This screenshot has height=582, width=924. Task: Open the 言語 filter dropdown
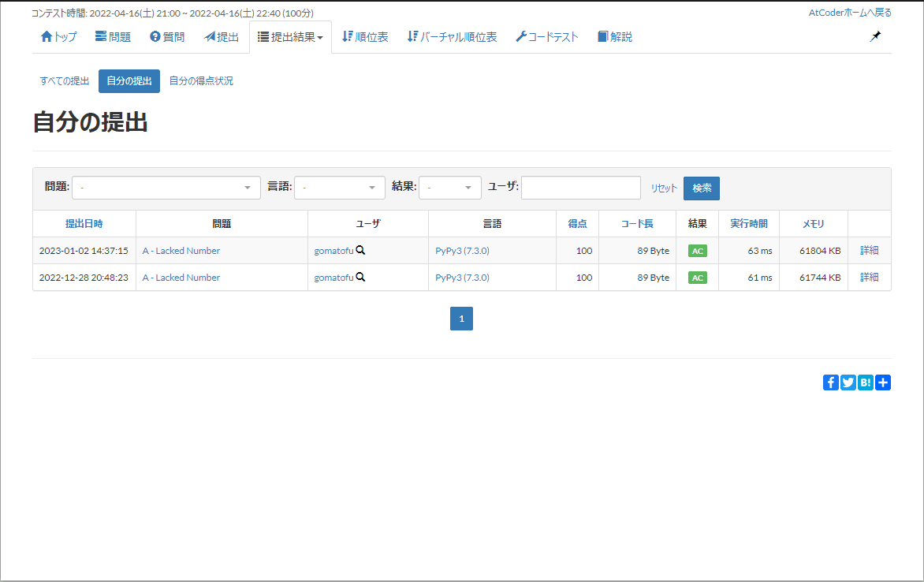tap(340, 188)
